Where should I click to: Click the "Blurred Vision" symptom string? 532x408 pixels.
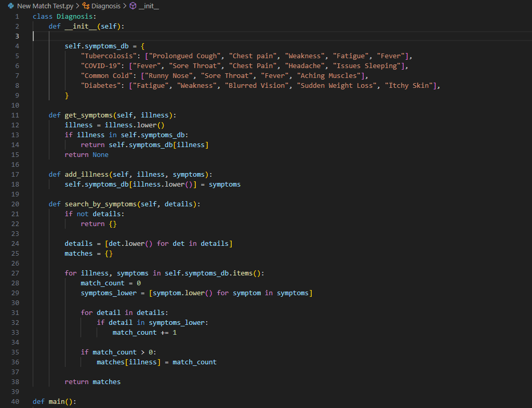coord(257,86)
